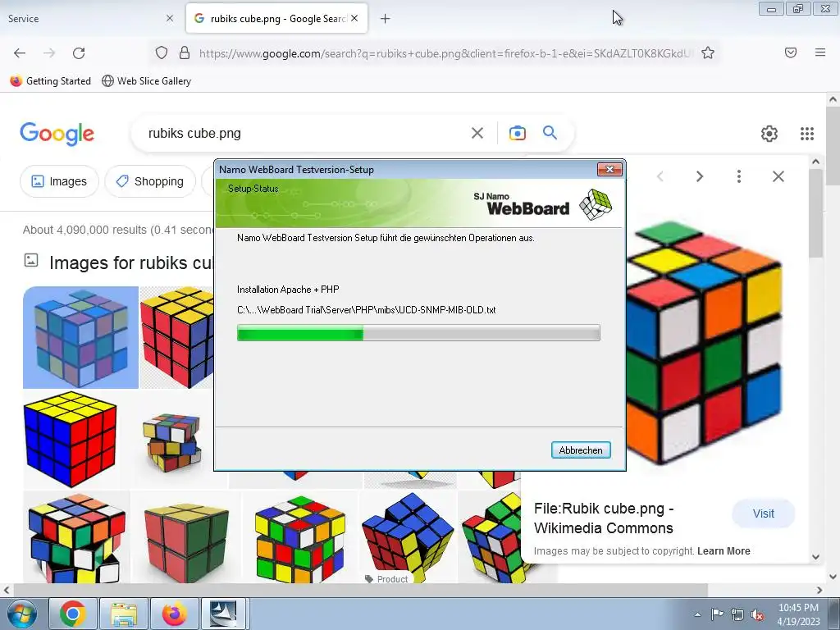840x630 pixels.
Task: Click the Visit button in preview
Action: click(764, 514)
